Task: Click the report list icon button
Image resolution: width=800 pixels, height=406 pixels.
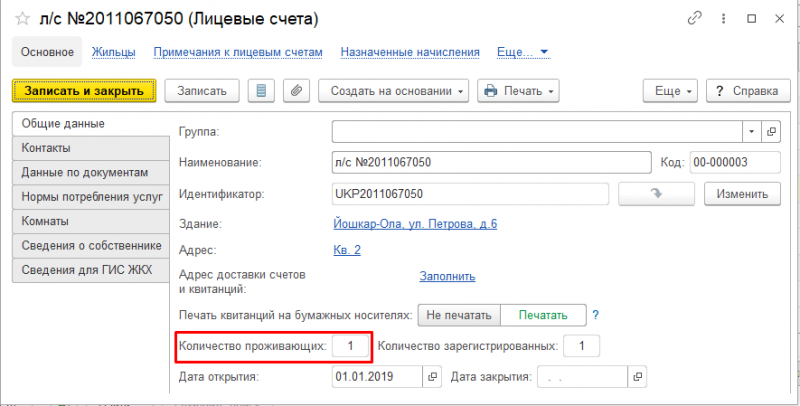Action: pyautogui.click(x=261, y=91)
